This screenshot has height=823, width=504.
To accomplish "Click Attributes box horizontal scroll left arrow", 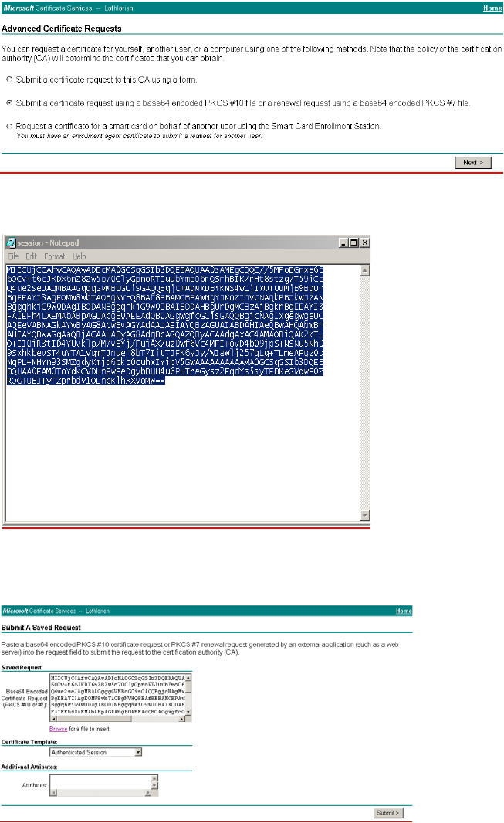I will pyautogui.click(x=53, y=793).
